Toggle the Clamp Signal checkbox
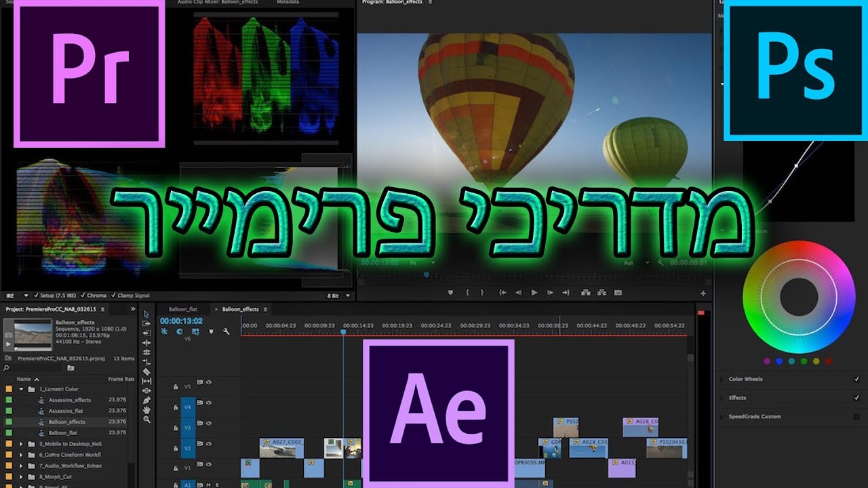Screen dimensions: 868x488 tap(113, 296)
